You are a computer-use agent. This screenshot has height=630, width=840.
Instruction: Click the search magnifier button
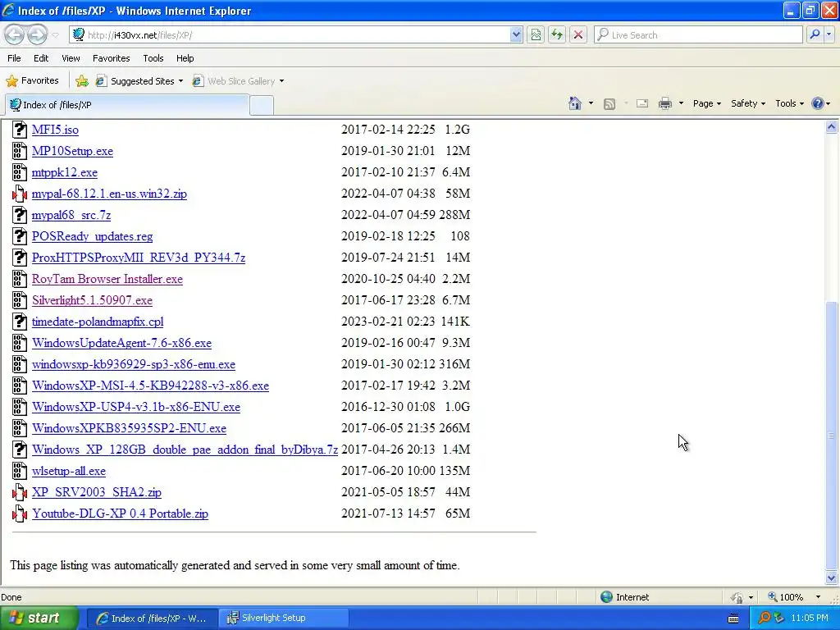[x=815, y=34]
